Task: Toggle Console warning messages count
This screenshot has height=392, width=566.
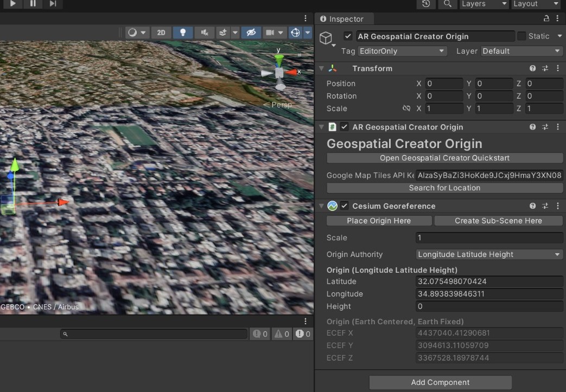Action: click(282, 334)
